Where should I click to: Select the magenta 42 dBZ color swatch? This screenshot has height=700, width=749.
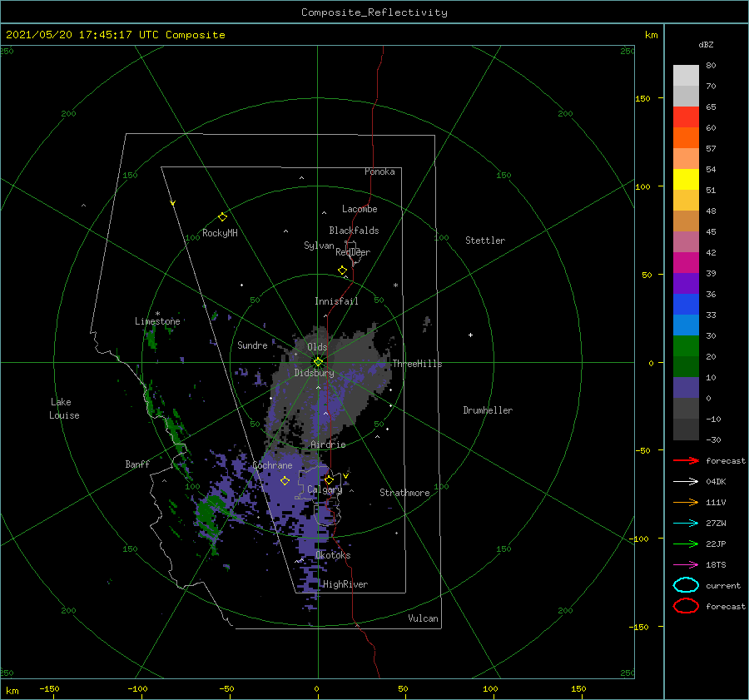point(686,262)
